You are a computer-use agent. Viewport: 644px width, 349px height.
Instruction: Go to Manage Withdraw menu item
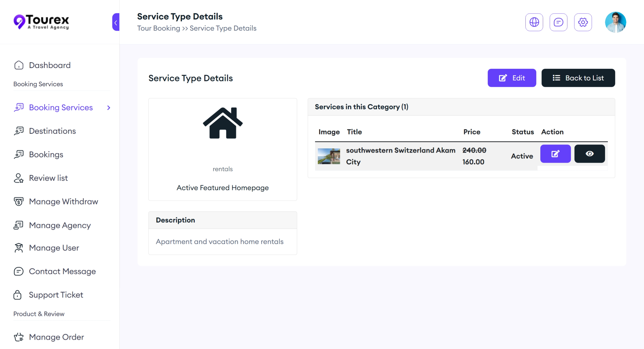point(63,202)
